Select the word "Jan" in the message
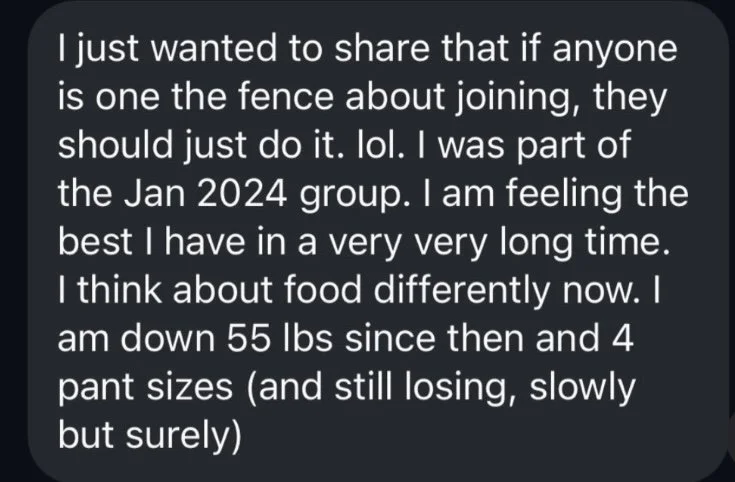This screenshot has height=482, width=735. click(155, 194)
